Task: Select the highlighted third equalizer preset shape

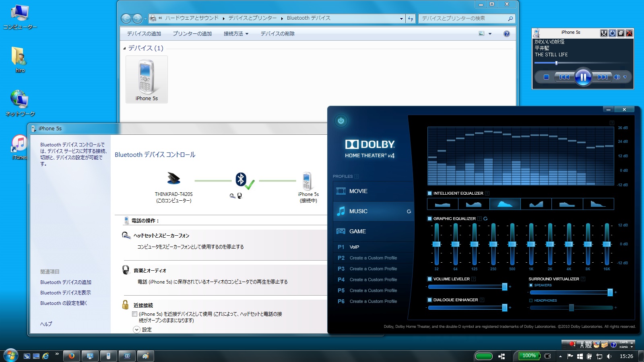Action: pyautogui.click(x=505, y=204)
